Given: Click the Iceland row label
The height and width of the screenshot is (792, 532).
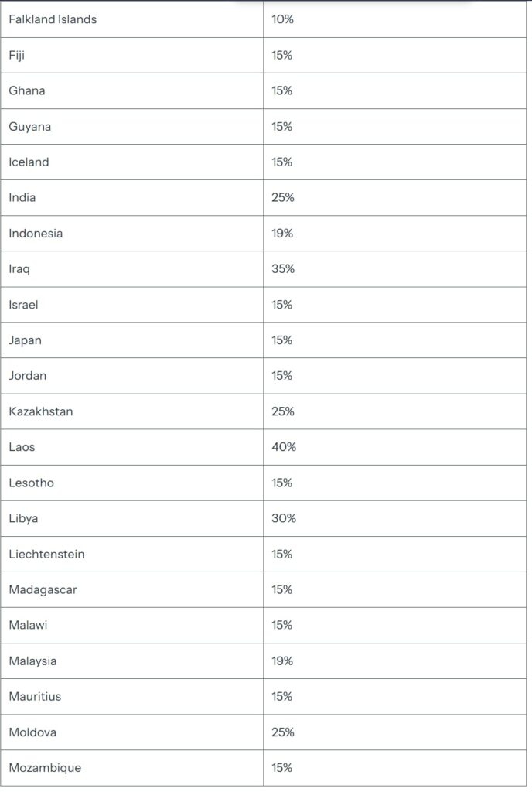Looking at the screenshot, I should pos(29,162).
